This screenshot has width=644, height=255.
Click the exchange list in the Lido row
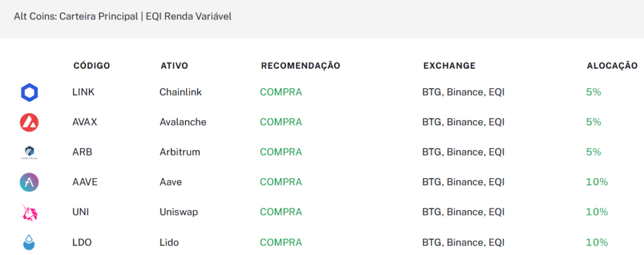tap(464, 242)
